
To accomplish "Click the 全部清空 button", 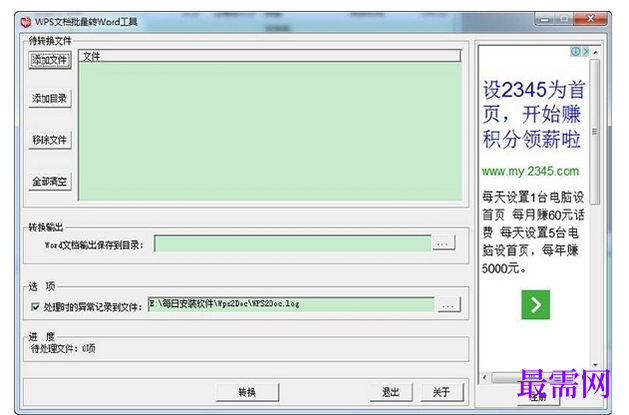I will click(50, 182).
